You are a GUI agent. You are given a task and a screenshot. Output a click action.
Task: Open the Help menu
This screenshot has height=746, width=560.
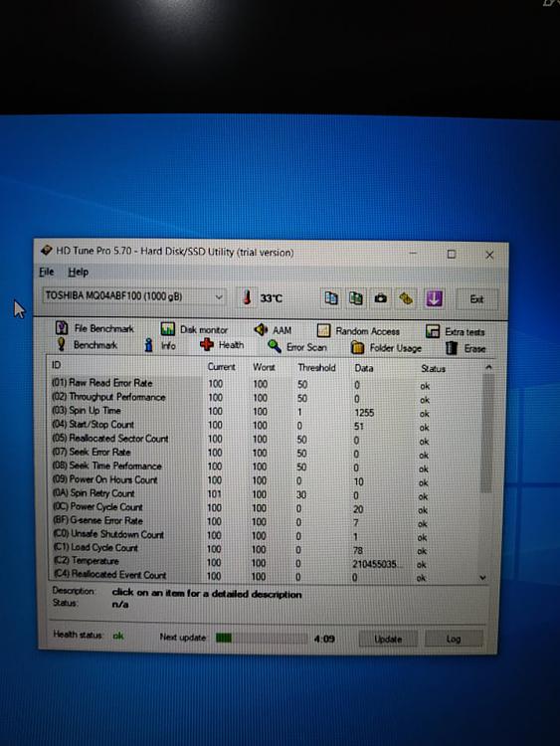(x=78, y=273)
